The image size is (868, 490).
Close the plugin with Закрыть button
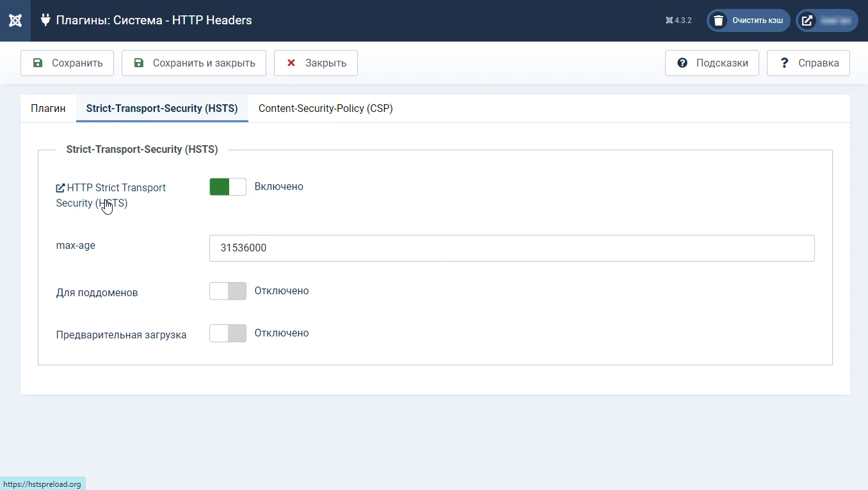[x=316, y=63]
